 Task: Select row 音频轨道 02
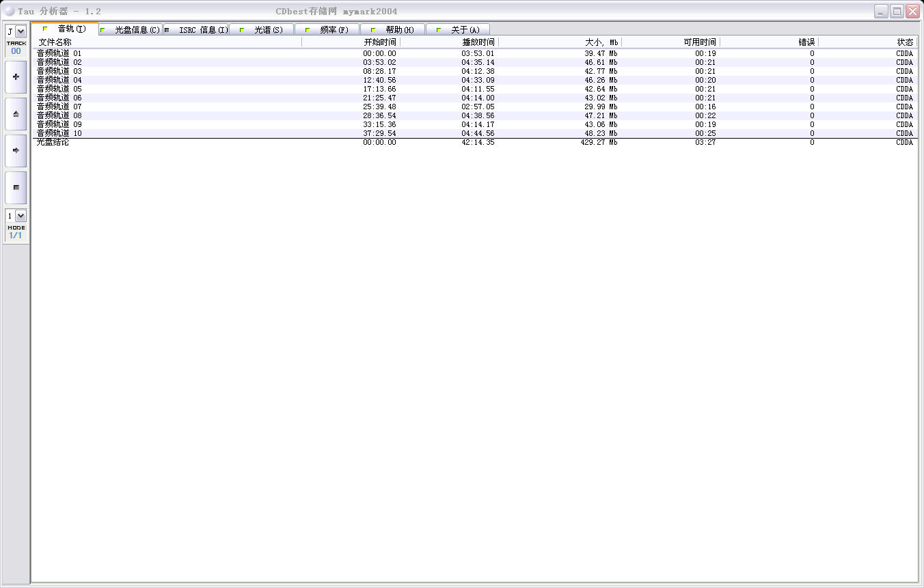475,62
